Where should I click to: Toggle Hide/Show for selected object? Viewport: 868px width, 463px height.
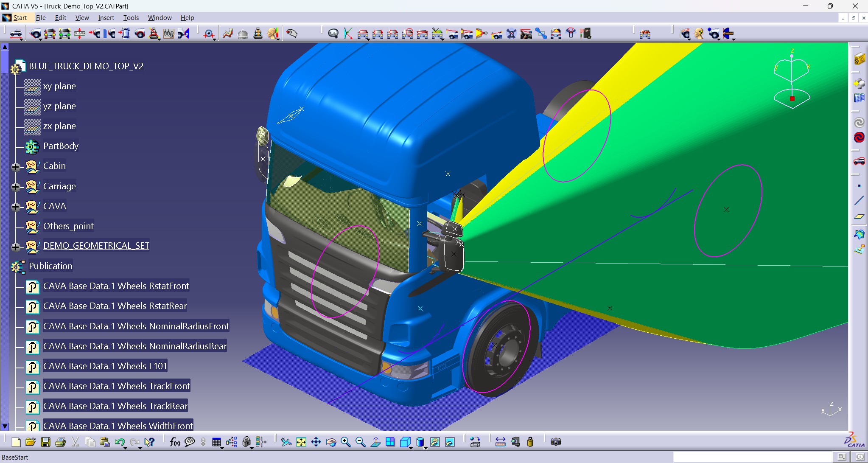click(435, 442)
